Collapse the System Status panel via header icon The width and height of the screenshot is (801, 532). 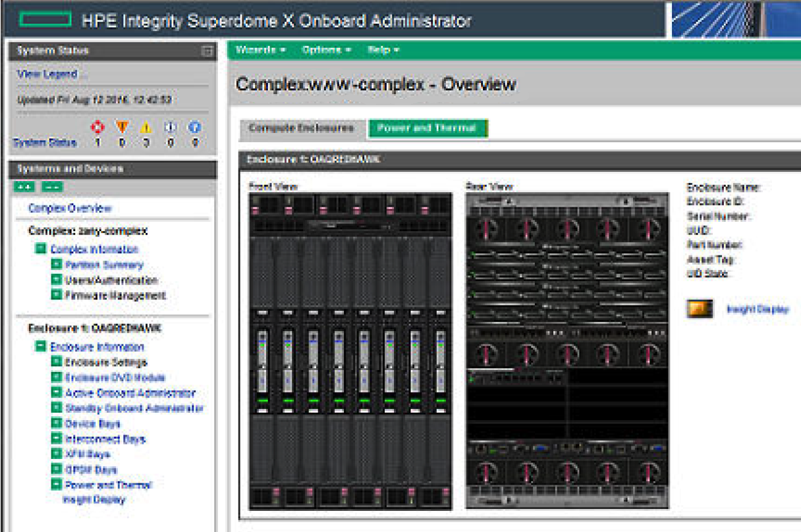point(206,51)
